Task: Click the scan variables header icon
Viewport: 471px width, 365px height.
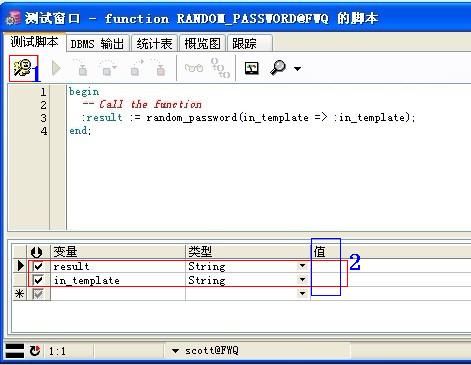Action: point(36,252)
